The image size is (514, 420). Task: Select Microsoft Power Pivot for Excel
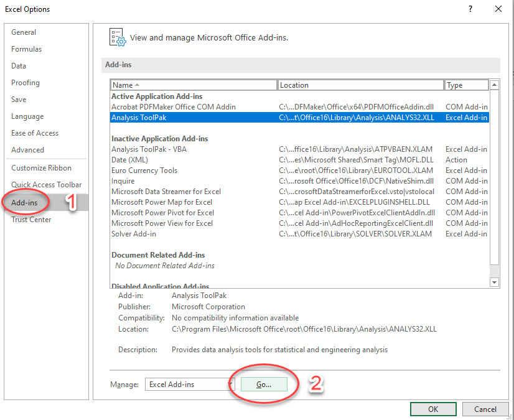click(x=299, y=212)
